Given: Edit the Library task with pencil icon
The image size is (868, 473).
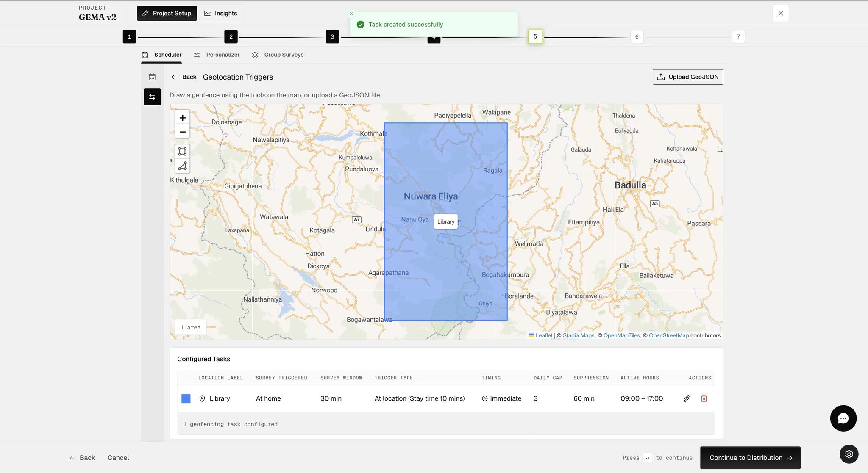Looking at the screenshot, I should pyautogui.click(x=687, y=398).
